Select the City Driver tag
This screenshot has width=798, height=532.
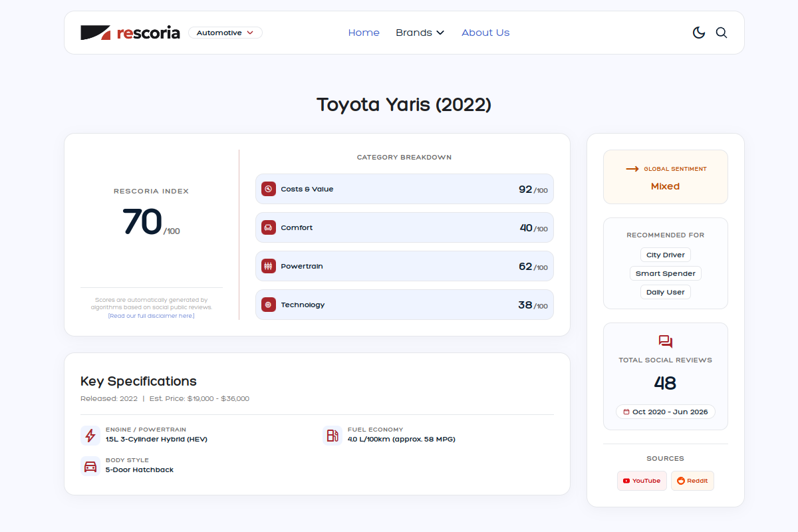(x=666, y=255)
